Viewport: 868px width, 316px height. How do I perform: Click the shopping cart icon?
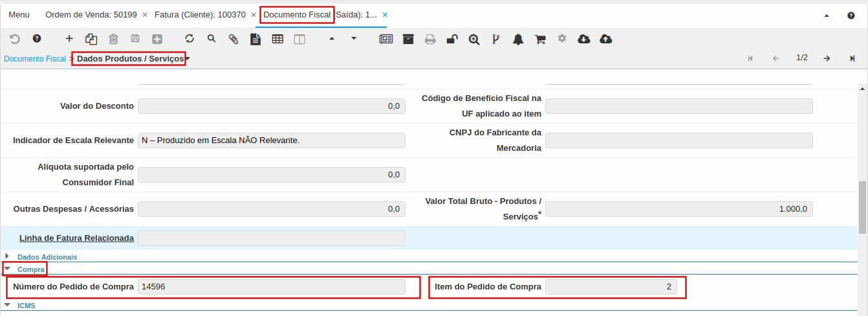click(x=540, y=39)
